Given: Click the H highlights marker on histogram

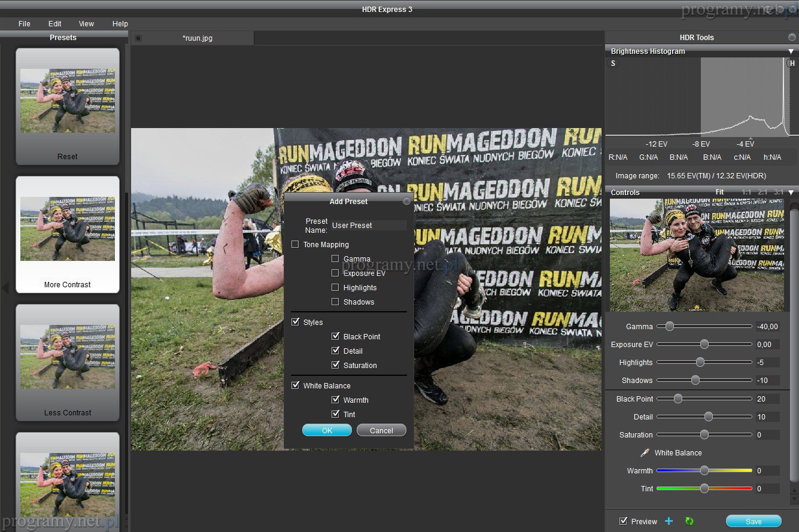Looking at the screenshot, I should coord(792,63).
